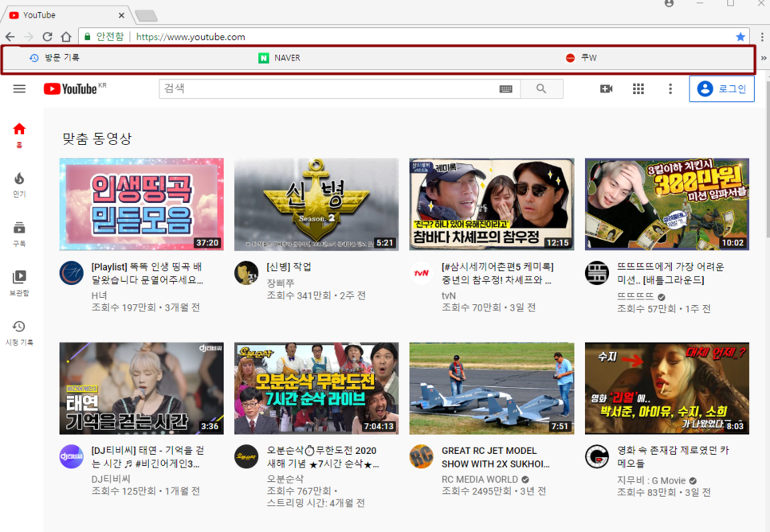Click the Chrome profile avatar icon
The image size is (770, 532).
point(669,3)
